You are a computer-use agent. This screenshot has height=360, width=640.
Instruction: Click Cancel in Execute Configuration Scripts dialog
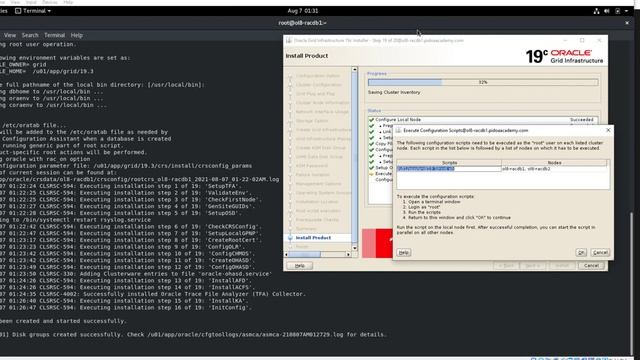pyautogui.click(x=600, y=253)
